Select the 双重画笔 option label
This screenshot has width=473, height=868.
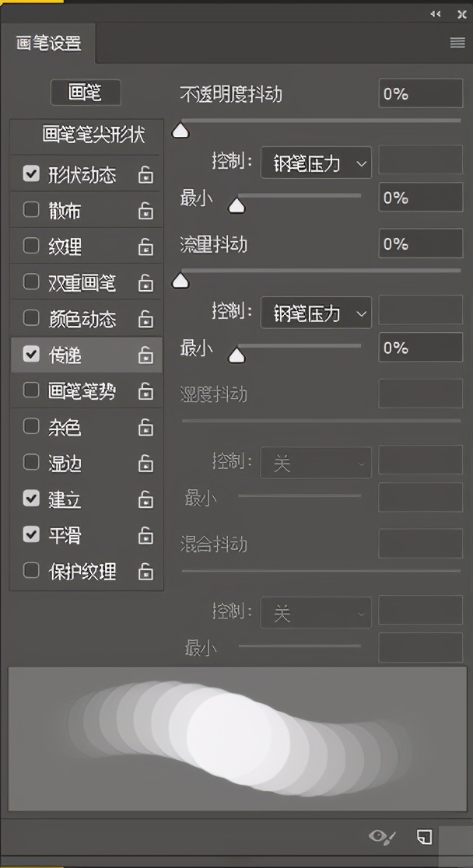tap(82, 283)
